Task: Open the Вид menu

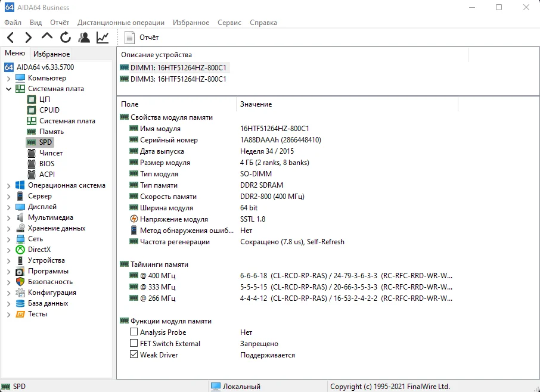Action: pos(36,23)
